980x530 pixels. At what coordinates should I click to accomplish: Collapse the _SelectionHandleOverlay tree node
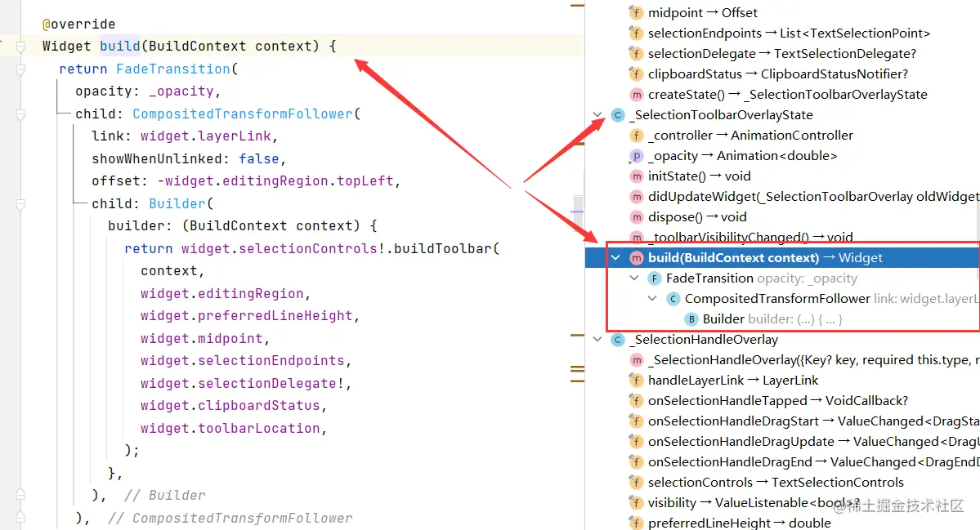click(x=597, y=339)
